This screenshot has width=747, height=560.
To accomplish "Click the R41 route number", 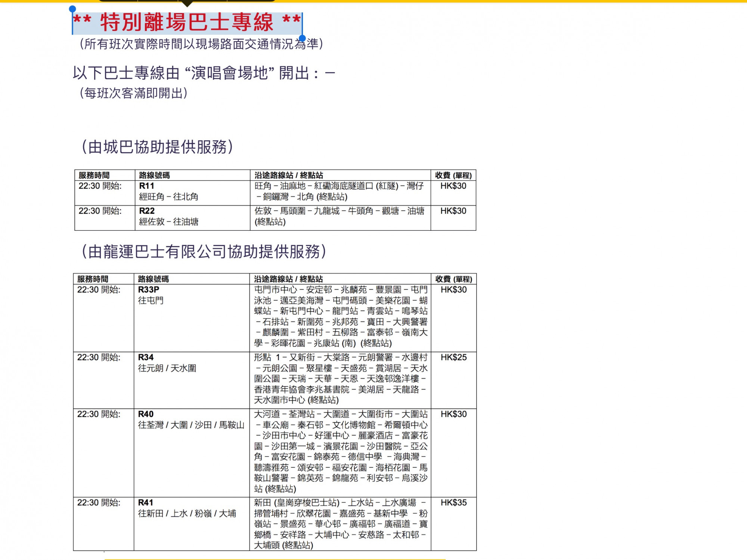I will (146, 503).
